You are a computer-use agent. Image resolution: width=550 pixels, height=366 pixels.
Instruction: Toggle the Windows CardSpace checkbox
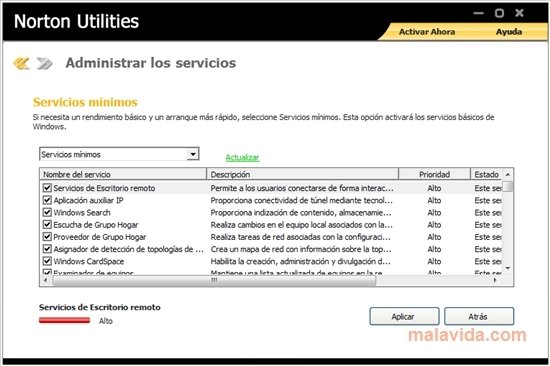pos(47,261)
